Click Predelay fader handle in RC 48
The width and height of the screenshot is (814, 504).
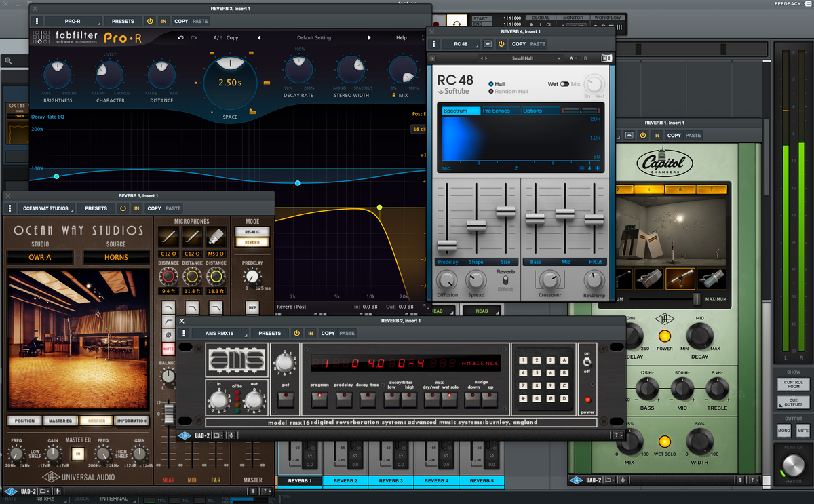point(447,246)
